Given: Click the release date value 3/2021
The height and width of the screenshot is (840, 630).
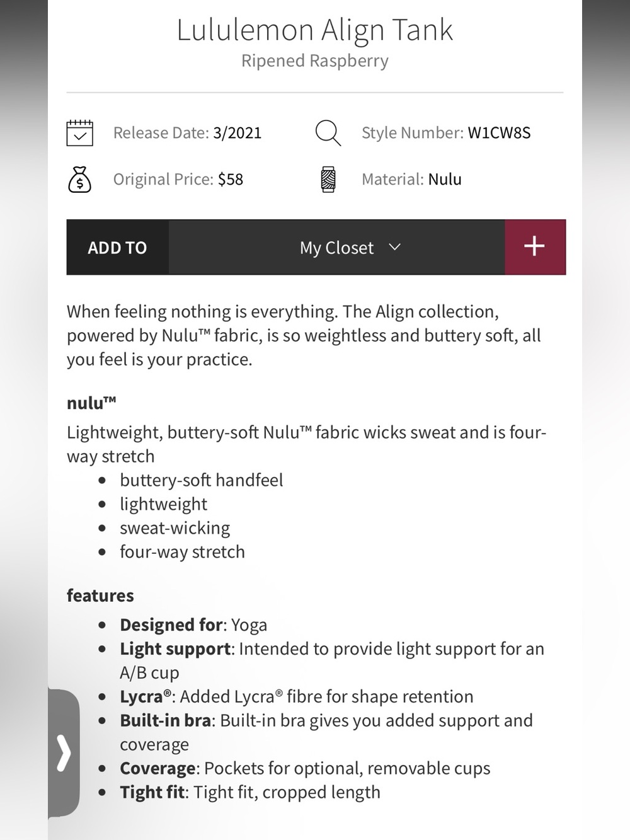Looking at the screenshot, I should pyautogui.click(x=237, y=133).
